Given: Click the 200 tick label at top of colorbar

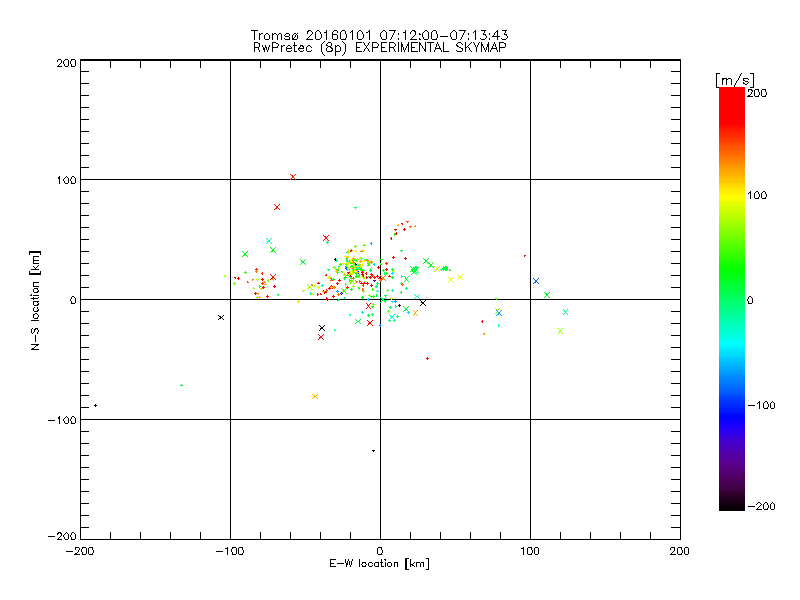Looking at the screenshot, I should coord(757,93).
